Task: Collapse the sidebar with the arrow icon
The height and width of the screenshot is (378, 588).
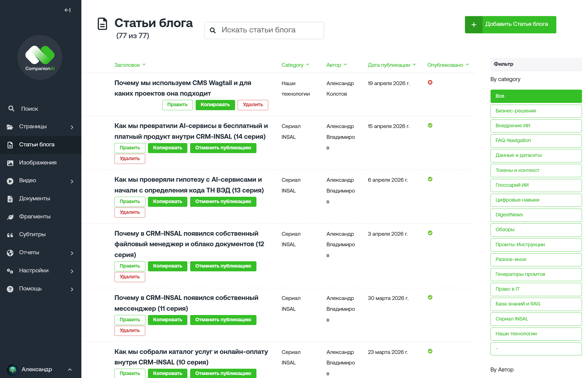Action: tap(67, 10)
